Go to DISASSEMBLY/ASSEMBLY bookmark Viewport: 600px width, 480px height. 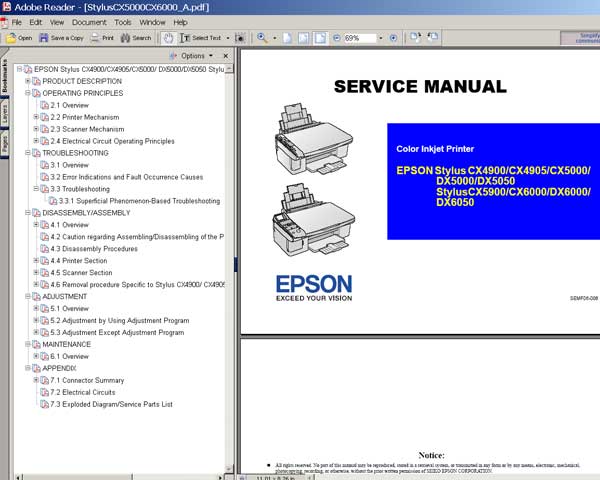[x=86, y=213]
